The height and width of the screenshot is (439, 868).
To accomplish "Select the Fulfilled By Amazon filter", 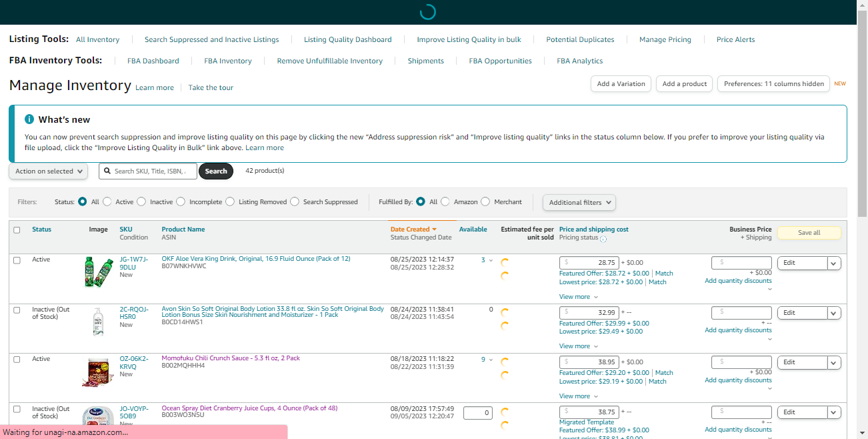I will 445,201.
